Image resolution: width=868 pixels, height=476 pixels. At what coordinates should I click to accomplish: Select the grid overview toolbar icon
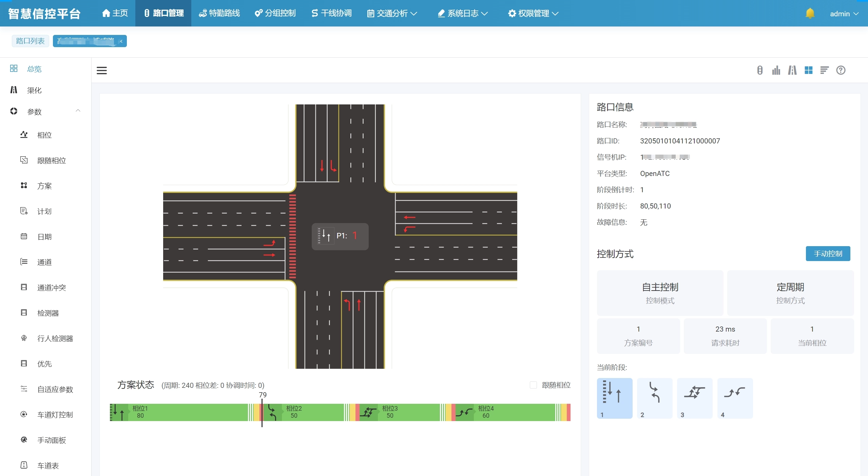[808, 70]
